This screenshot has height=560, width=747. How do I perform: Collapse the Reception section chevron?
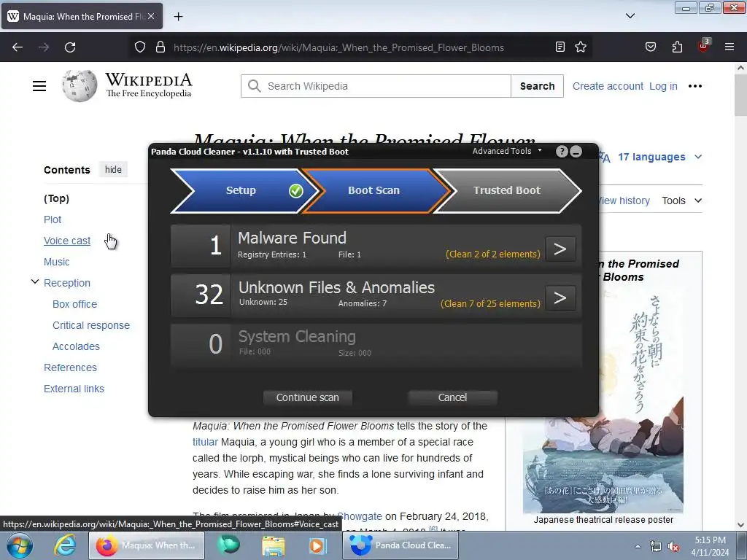(x=35, y=282)
